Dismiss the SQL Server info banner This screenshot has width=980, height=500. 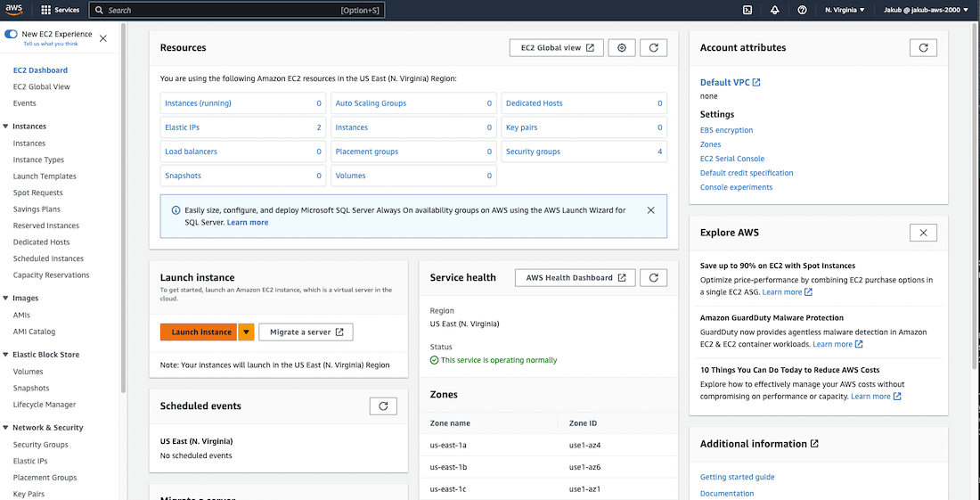click(x=650, y=210)
